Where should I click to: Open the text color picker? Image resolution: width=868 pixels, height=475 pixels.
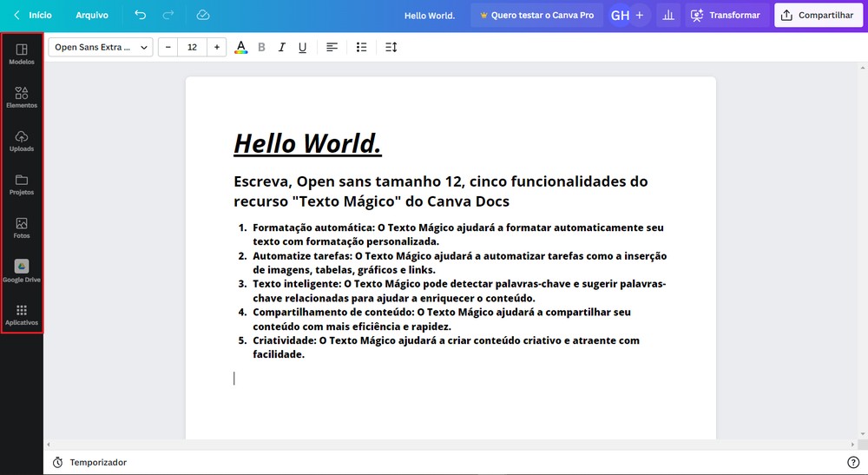coord(240,47)
